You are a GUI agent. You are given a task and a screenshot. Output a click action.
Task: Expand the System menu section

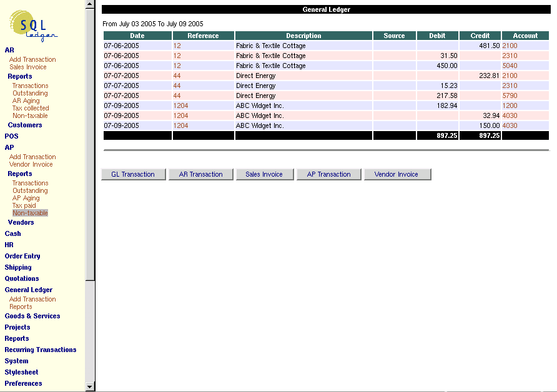[x=16, y=361]
